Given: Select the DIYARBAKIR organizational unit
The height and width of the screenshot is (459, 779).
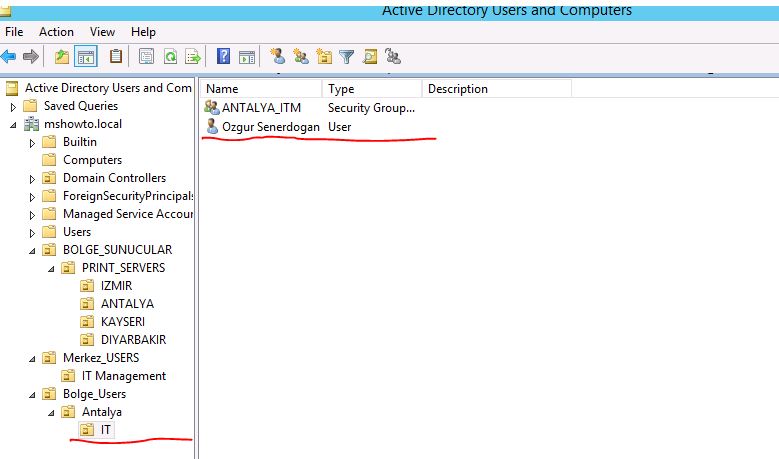Looking at the screenshot, I should (133, 339).
